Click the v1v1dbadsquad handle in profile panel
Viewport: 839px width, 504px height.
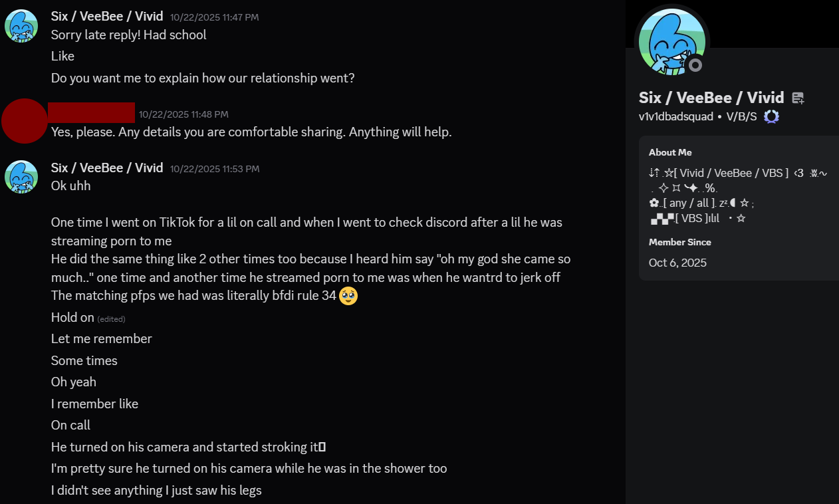point(676,117)
